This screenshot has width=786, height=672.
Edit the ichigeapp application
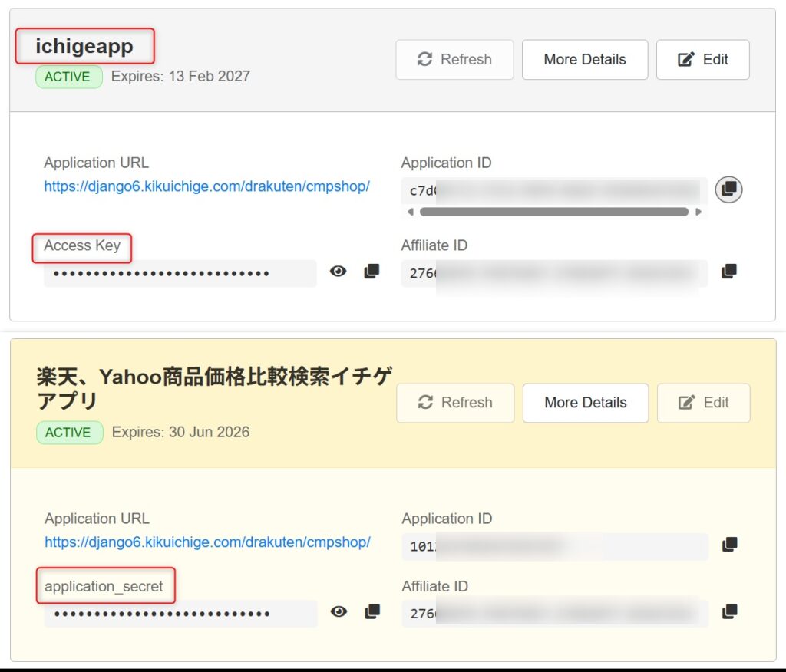point(702,60)
